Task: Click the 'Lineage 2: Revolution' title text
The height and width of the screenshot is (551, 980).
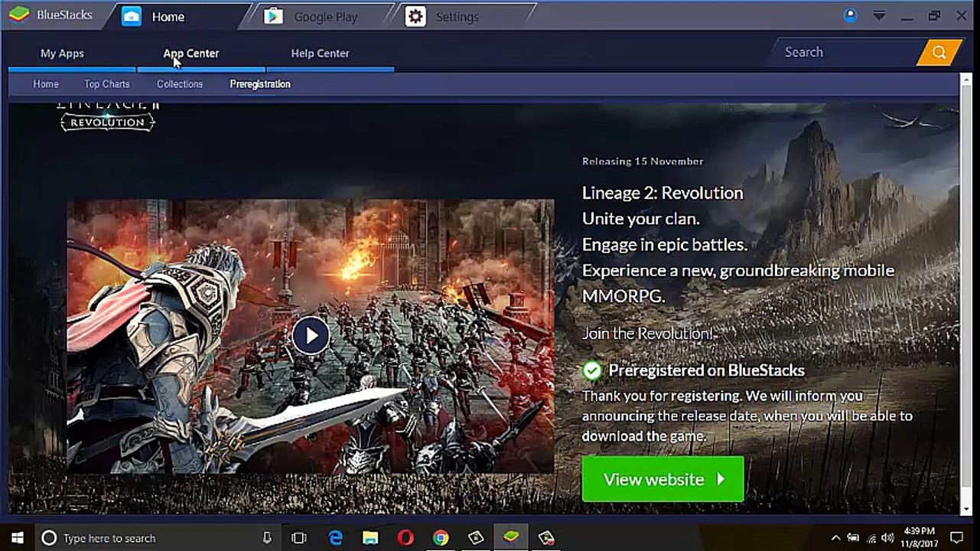Action: click(663, 193)
